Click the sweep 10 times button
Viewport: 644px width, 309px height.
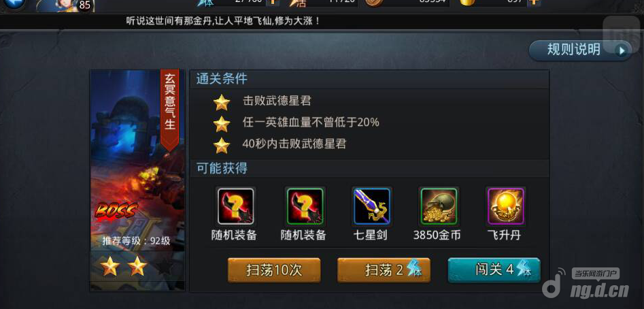pyautogui.click(x=274, y=270)
